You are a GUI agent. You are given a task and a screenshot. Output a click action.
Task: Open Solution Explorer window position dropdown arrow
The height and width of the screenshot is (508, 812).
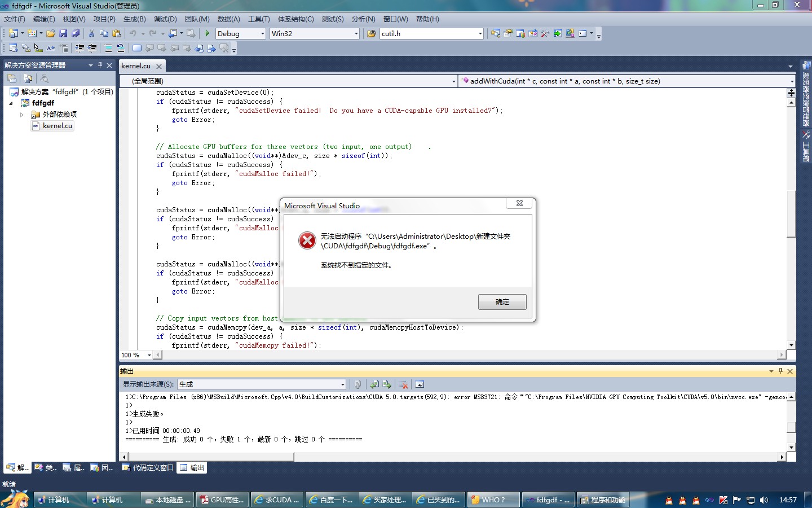coord(90,65)
